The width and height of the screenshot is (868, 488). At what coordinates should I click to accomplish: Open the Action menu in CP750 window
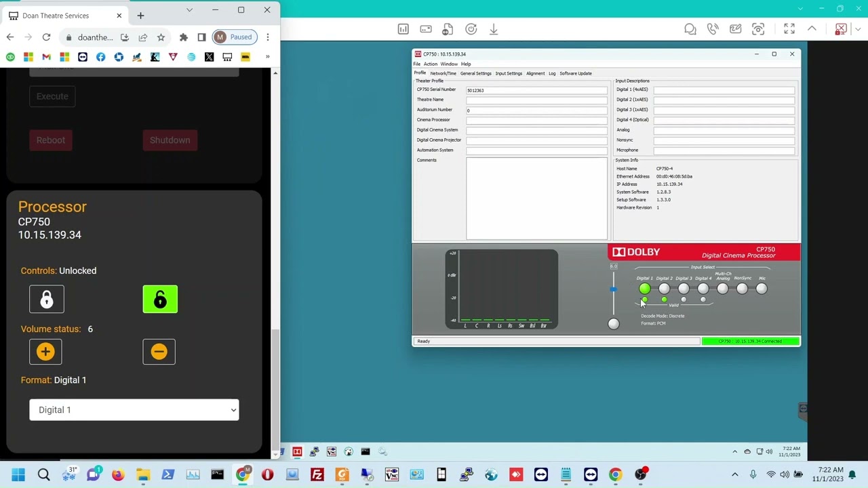[431, 64]
